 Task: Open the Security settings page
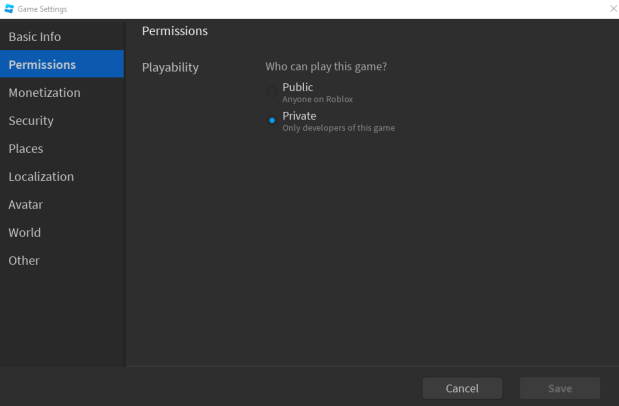tap(62, 120)
